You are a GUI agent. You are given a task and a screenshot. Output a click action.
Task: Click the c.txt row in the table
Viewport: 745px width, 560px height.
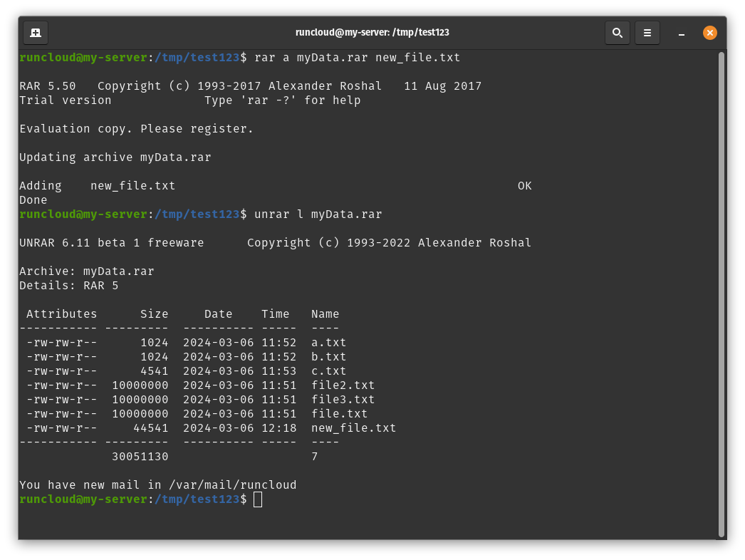(328, 370)
